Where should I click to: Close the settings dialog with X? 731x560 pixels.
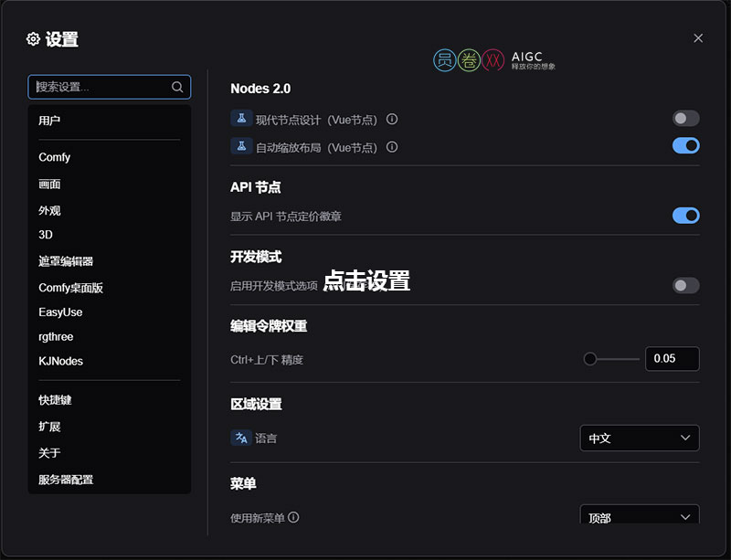point(698,37)
